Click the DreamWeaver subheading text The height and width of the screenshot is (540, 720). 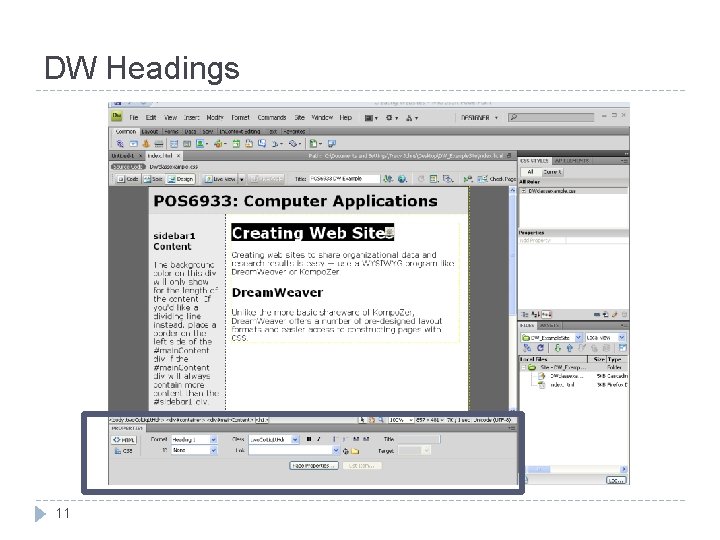pos(277,292)
